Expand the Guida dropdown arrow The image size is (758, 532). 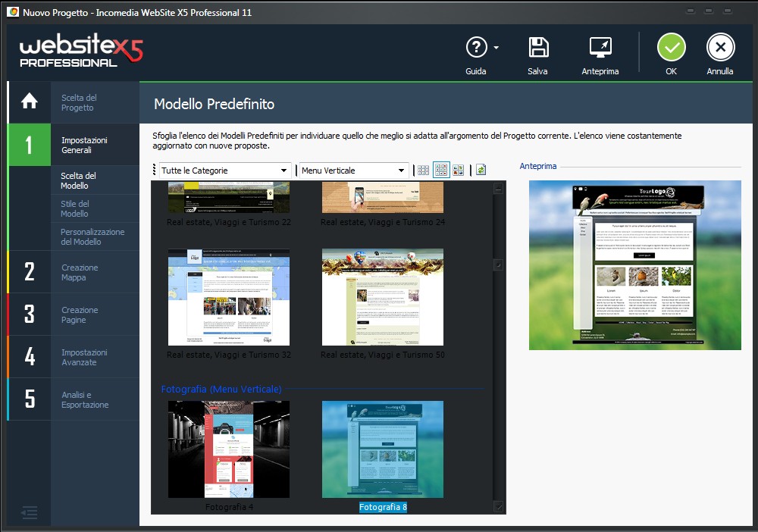point(496,47)
